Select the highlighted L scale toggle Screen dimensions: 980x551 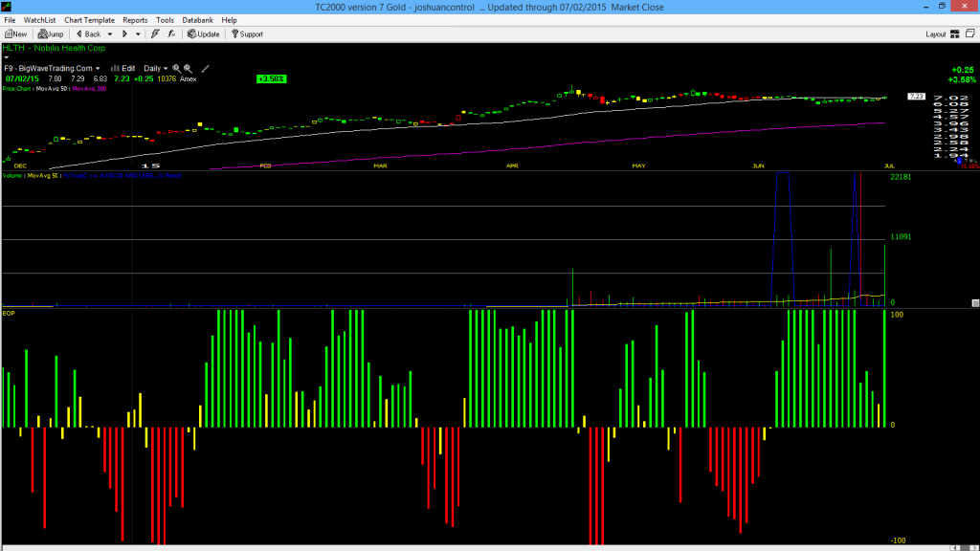tap(959, 161)
